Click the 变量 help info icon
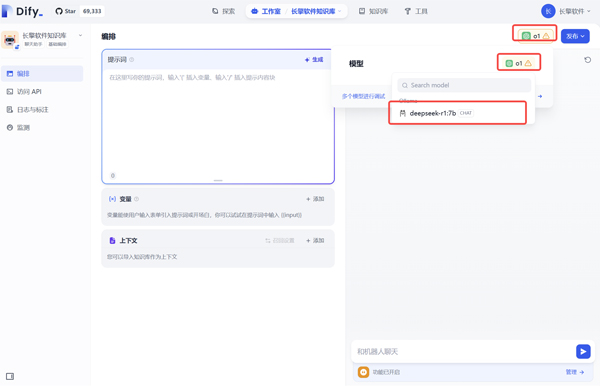 click(137, 199)
